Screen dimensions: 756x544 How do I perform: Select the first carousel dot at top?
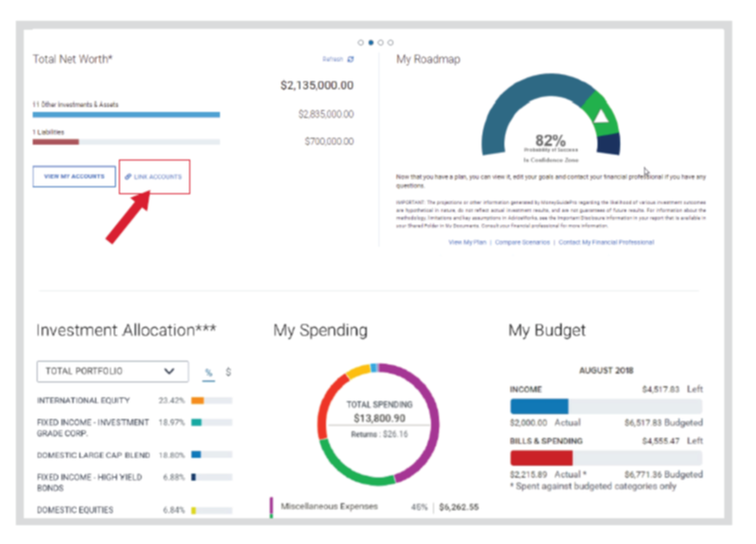(360, 43)
